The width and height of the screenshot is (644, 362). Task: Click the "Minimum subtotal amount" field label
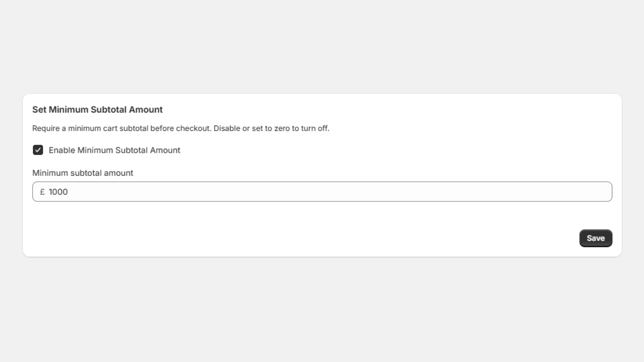[x=83, y=173]
